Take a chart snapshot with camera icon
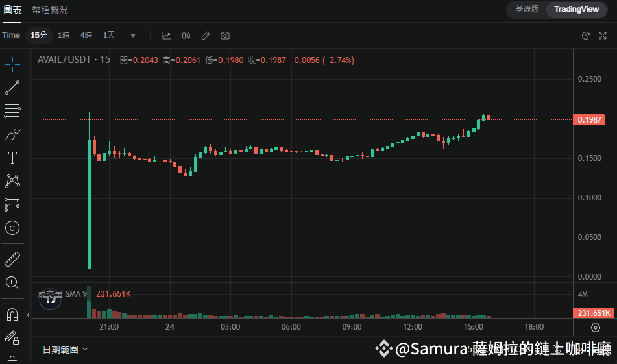 coord(224,35)
